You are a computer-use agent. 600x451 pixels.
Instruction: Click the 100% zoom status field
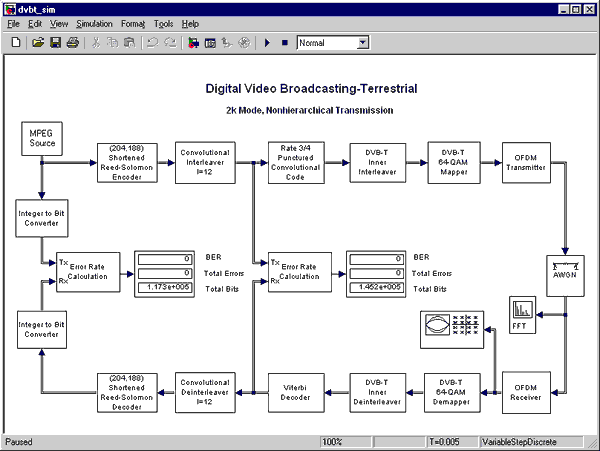click(x=345, y=442)
